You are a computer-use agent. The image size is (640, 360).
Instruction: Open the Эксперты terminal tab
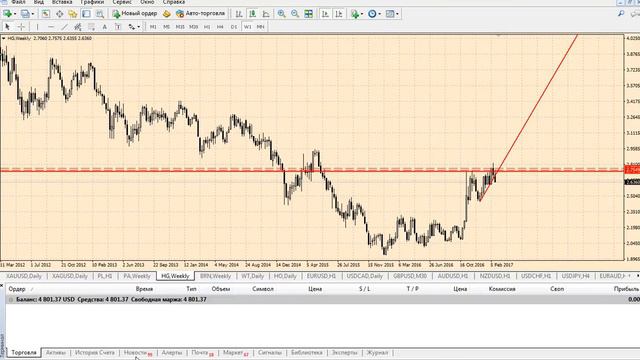(344, 353)
